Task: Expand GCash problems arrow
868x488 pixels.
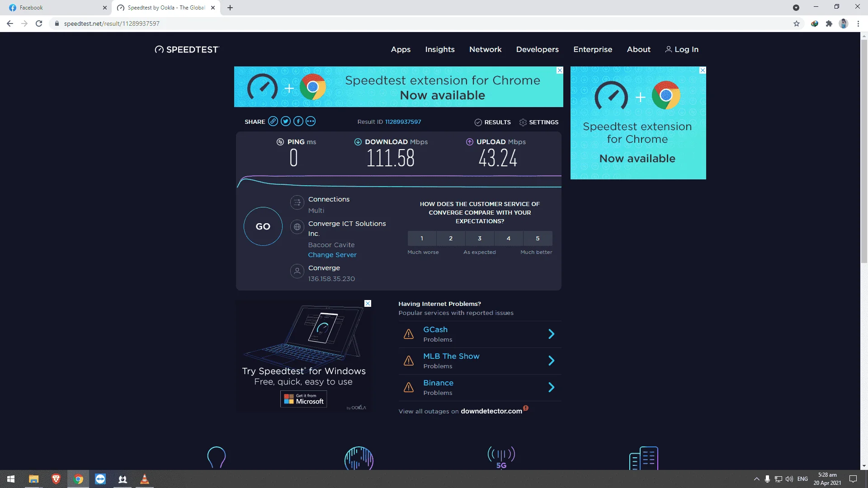Action: tap(551, 334)
